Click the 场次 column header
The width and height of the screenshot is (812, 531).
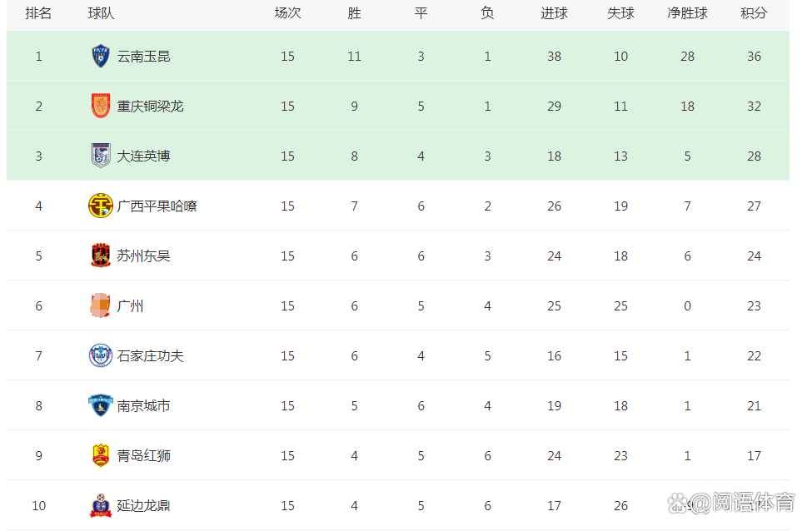pyautogui.click(x=287, y=13)
